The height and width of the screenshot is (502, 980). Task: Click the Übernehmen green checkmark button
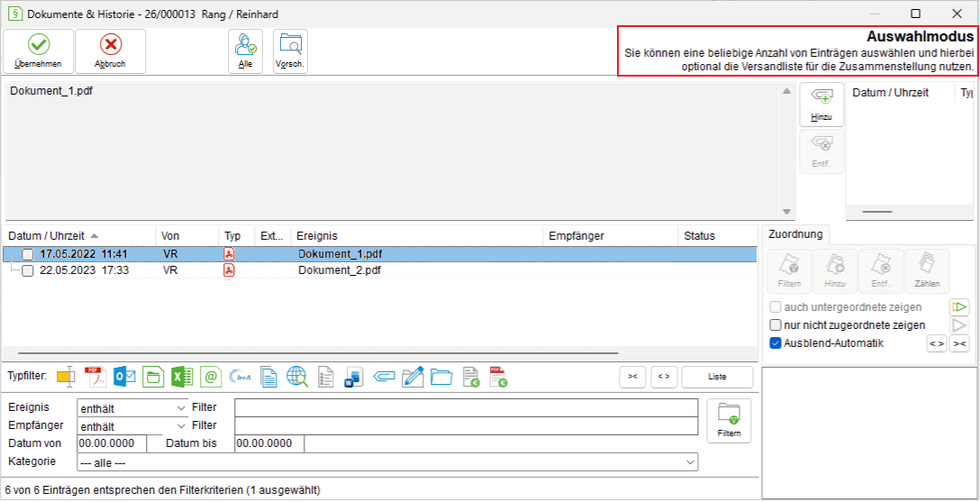click(x=38, y=51)
